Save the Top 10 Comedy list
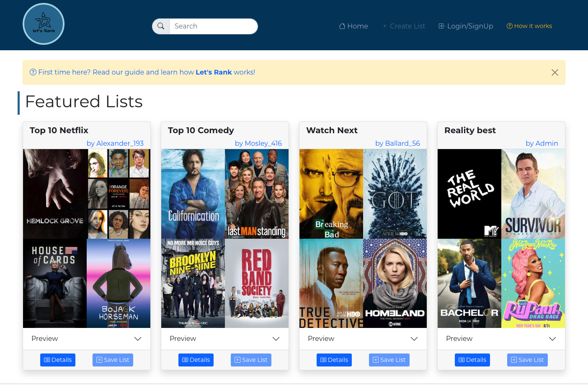Screen dimensions: 588x387 click(251, 360)
